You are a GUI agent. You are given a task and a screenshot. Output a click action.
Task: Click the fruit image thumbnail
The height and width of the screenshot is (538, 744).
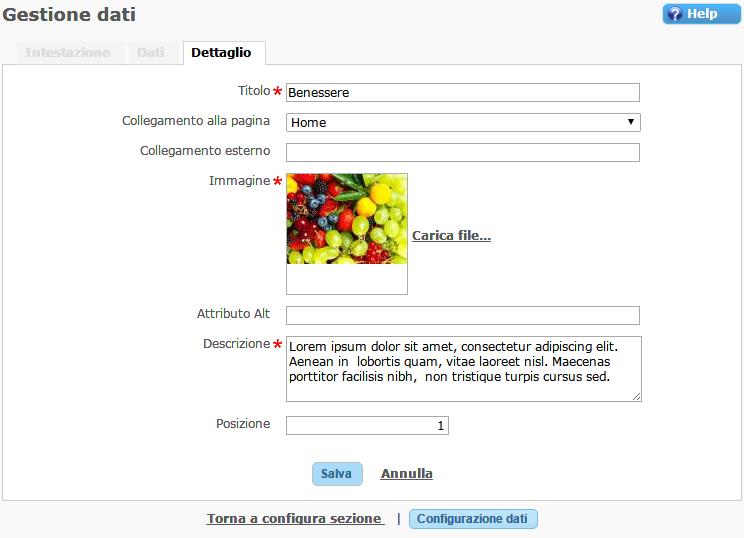(x=347, y=219)
